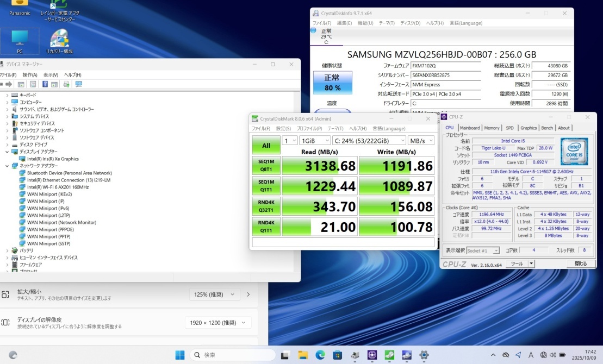The height and width of the screenshot is (364, 603).
Task: Expand the キーボード device category
Action: click(x=7, y=95)
